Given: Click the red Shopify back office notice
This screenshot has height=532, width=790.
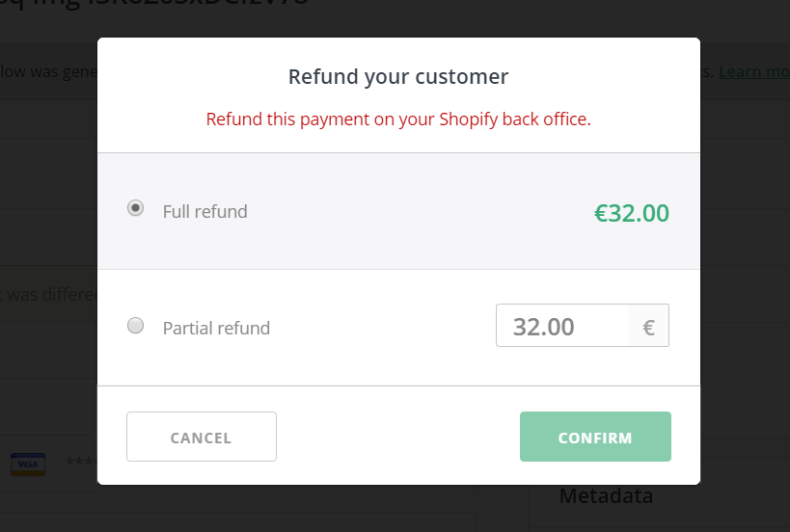Looking at the screenshot, I should [x=398, y=120].
